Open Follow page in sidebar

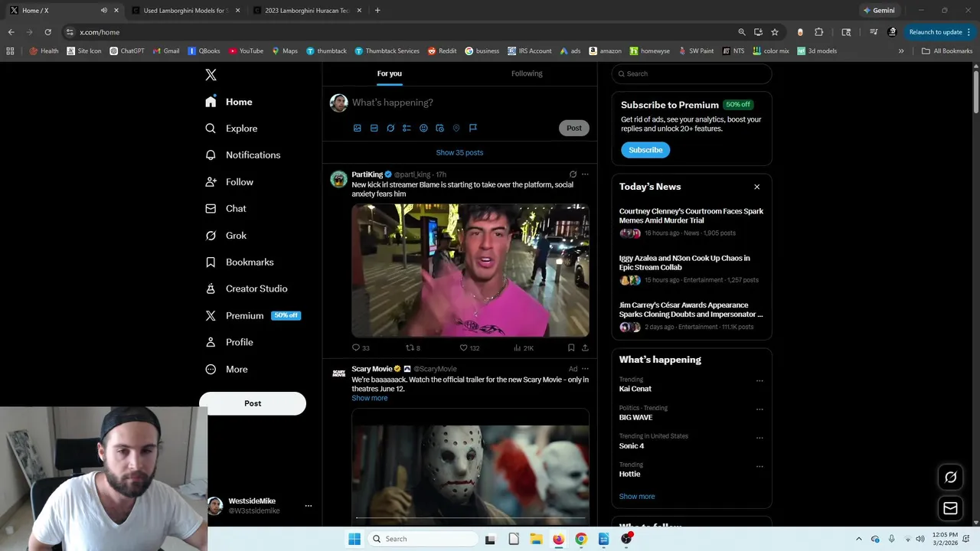pos(229,182)
